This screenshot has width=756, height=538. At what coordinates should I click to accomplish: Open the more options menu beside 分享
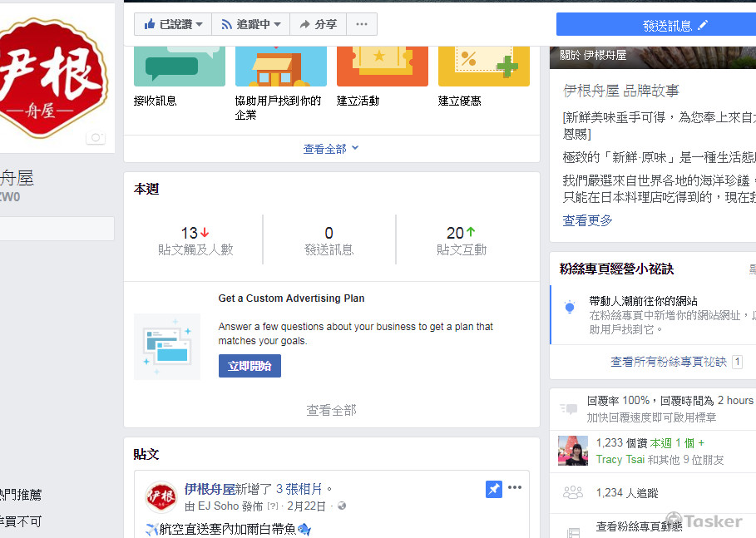coord(361,24)
